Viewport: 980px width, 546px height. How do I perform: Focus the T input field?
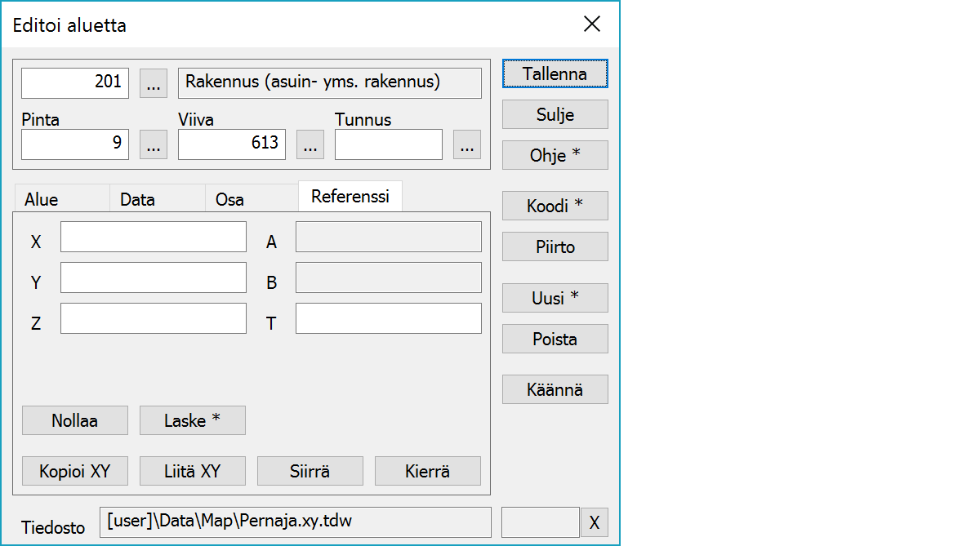point(388,319)
